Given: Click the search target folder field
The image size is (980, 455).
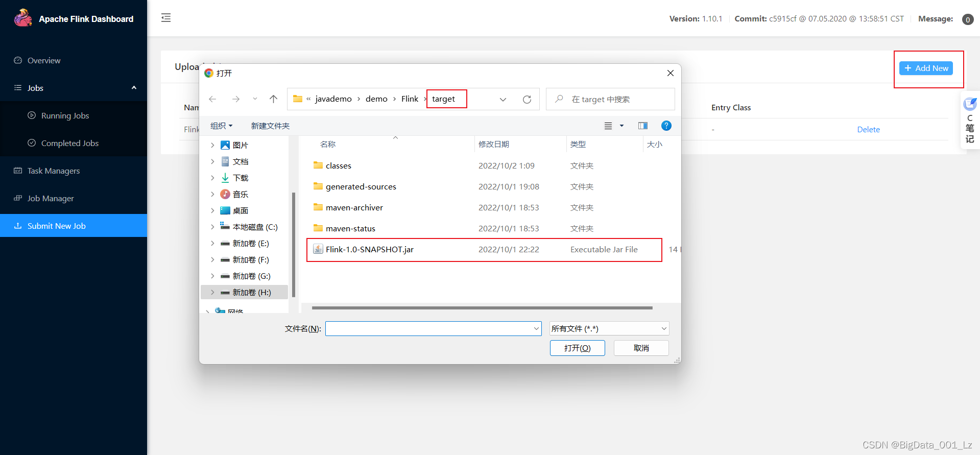Looking at the screenshot, I should 610,99.
